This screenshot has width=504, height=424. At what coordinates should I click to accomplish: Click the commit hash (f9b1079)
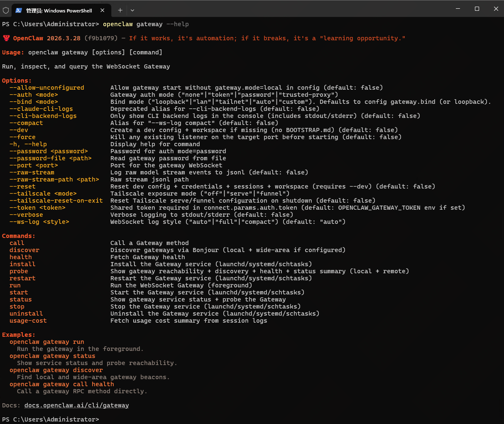point(101,38)
